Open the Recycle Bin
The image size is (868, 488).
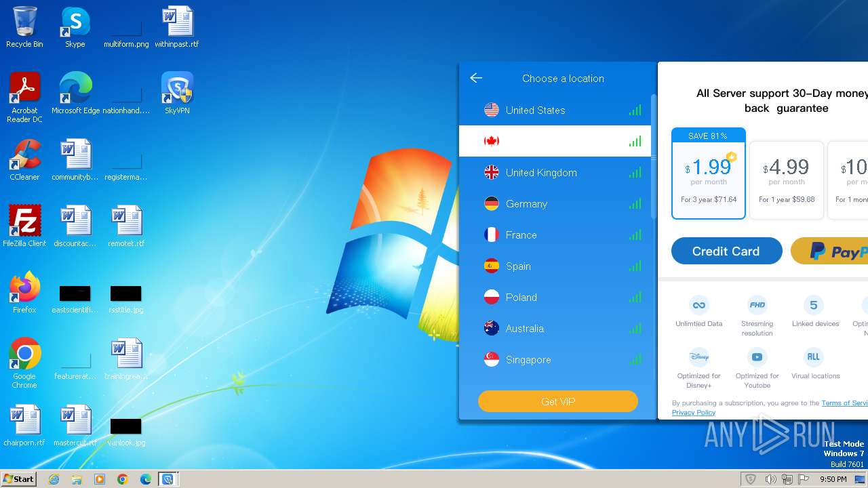24,27
